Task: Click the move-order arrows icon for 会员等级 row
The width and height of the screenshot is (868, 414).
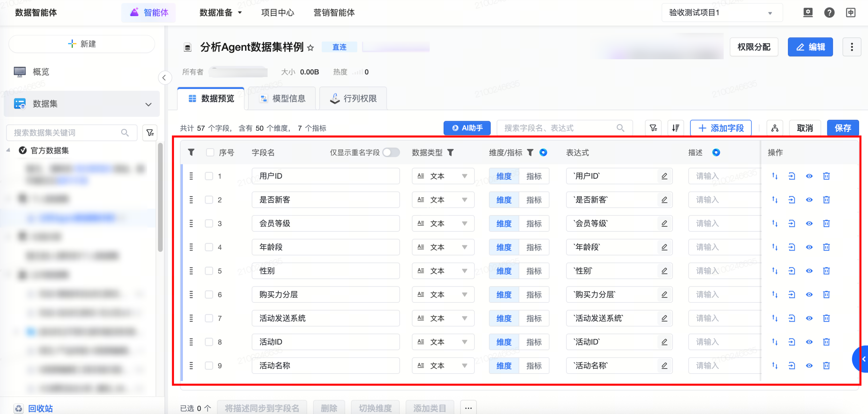Action: coord(775,223)
